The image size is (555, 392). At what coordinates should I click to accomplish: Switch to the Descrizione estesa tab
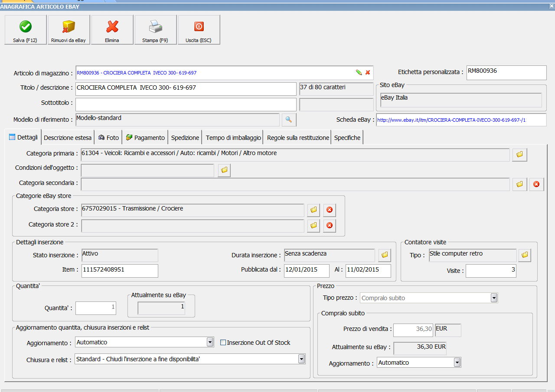point(68,138)
